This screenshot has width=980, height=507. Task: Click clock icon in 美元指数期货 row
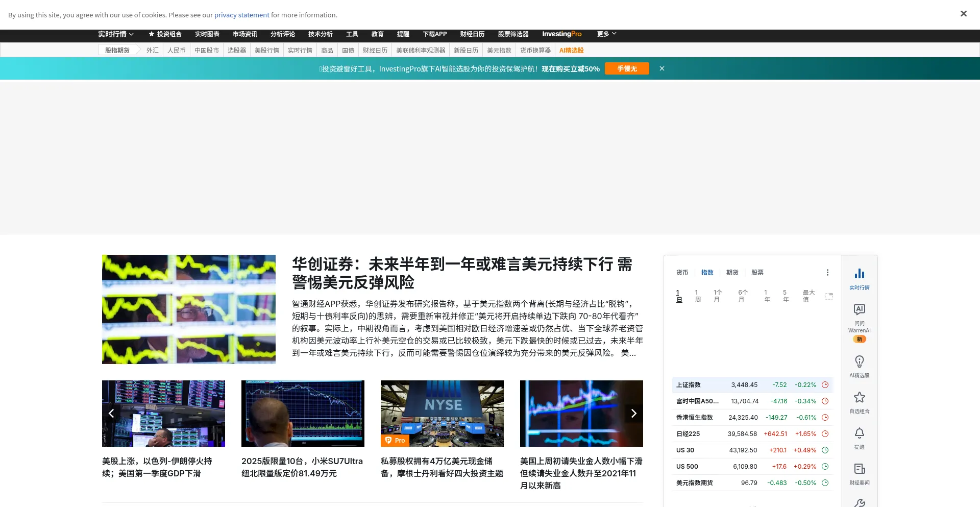(x=825, y=483)
